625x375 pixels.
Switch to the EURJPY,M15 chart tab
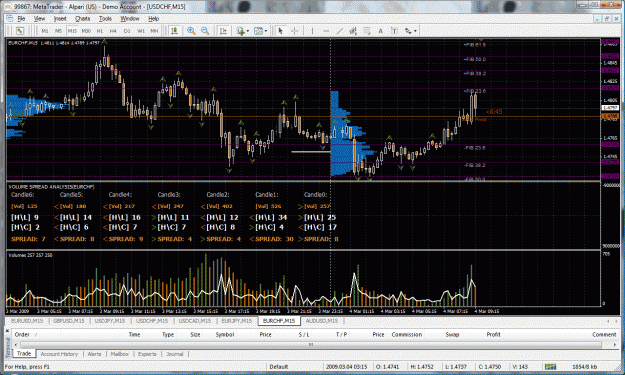237,321
